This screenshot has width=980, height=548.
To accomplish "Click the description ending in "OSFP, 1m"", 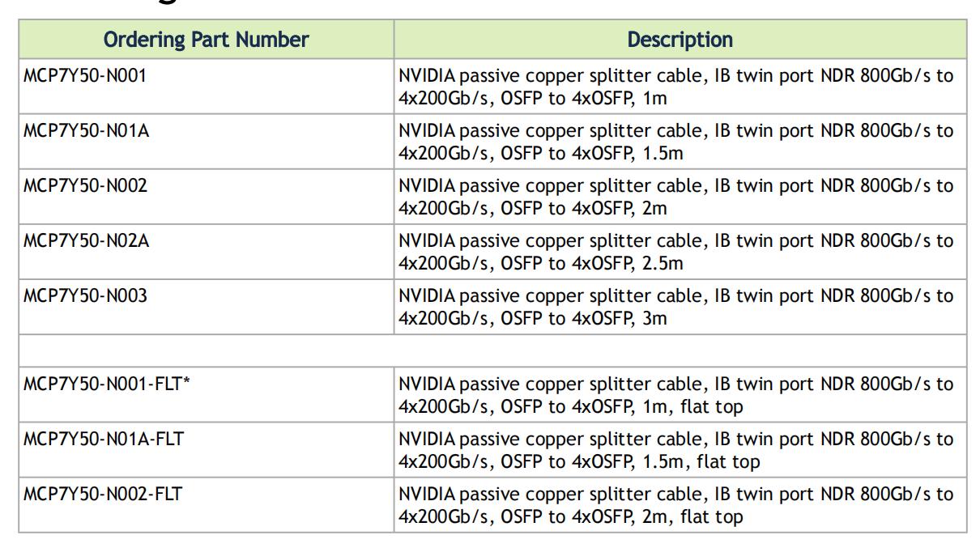I will tap(675, 87).
